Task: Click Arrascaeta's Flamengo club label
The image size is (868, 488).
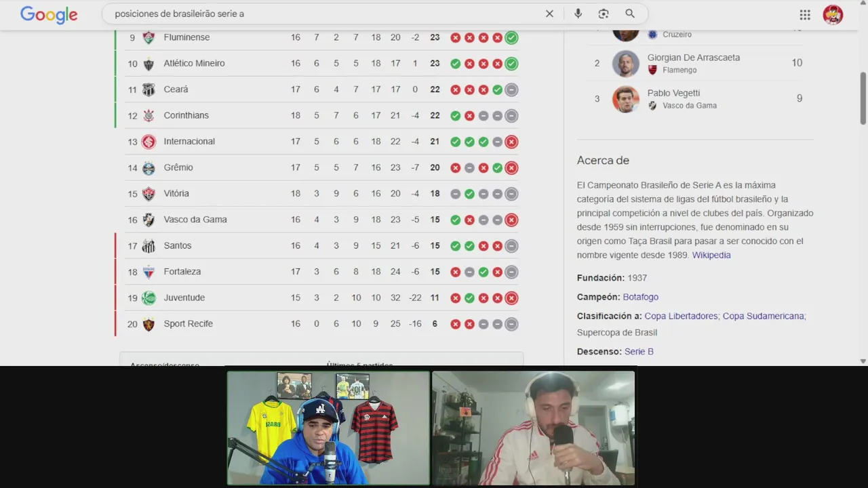Action: [679, 70]
